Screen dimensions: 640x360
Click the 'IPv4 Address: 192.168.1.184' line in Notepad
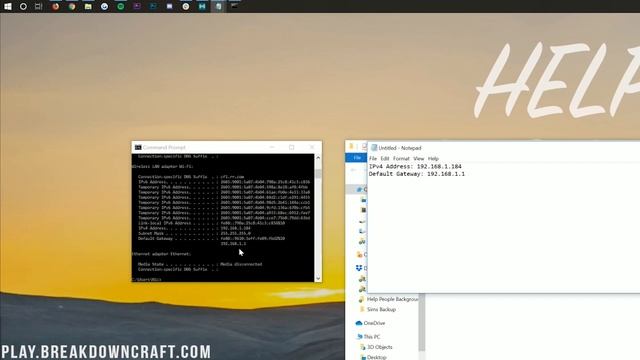[x=415, y=167]
